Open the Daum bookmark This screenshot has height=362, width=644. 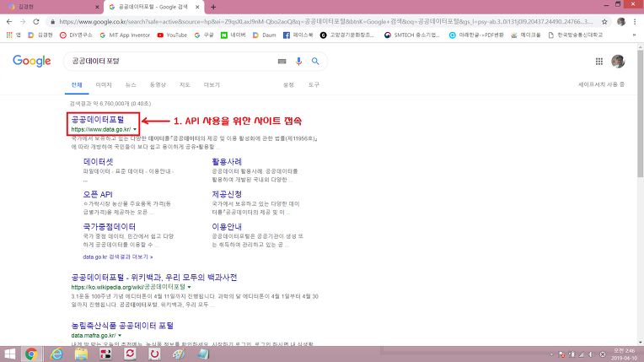click(x=264, y=35)
